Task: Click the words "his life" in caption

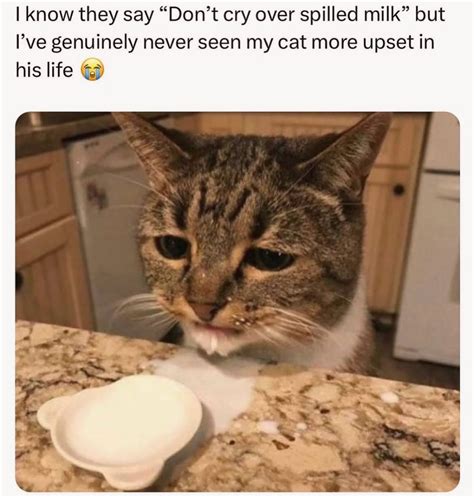Action: point(44,70)
